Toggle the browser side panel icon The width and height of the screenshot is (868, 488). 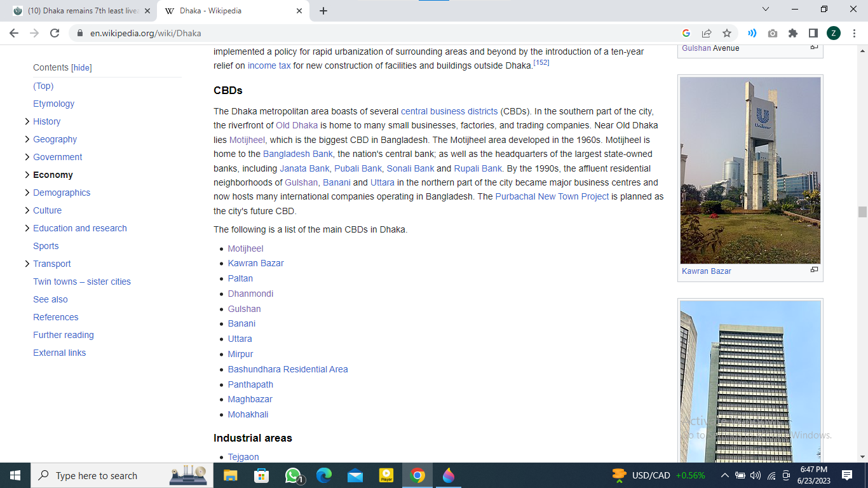[x=813, y=33]
